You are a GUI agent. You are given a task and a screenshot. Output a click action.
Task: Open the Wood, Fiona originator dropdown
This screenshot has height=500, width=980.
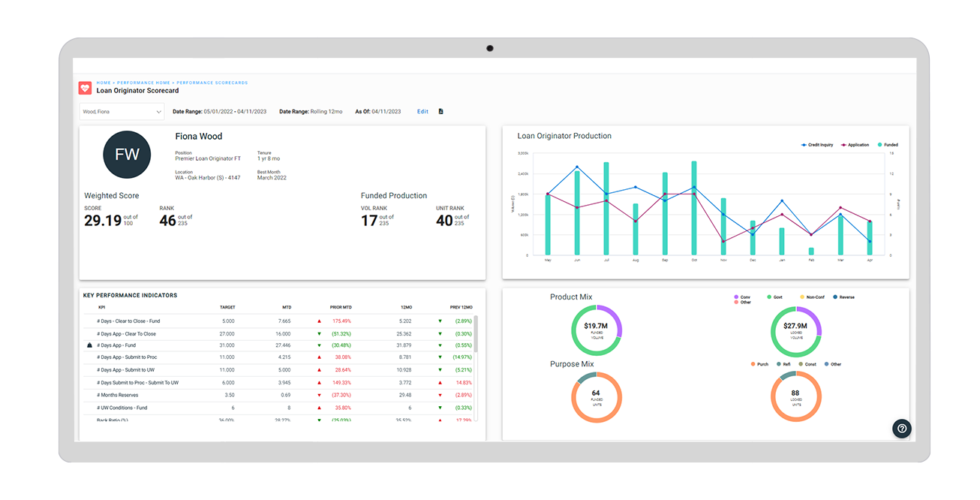point(122,112)
